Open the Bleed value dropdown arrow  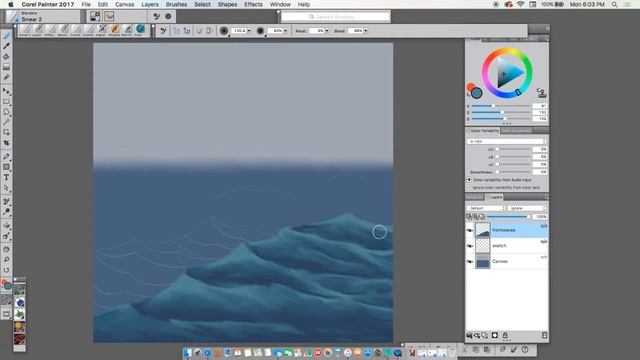click(x=366, y=31)
